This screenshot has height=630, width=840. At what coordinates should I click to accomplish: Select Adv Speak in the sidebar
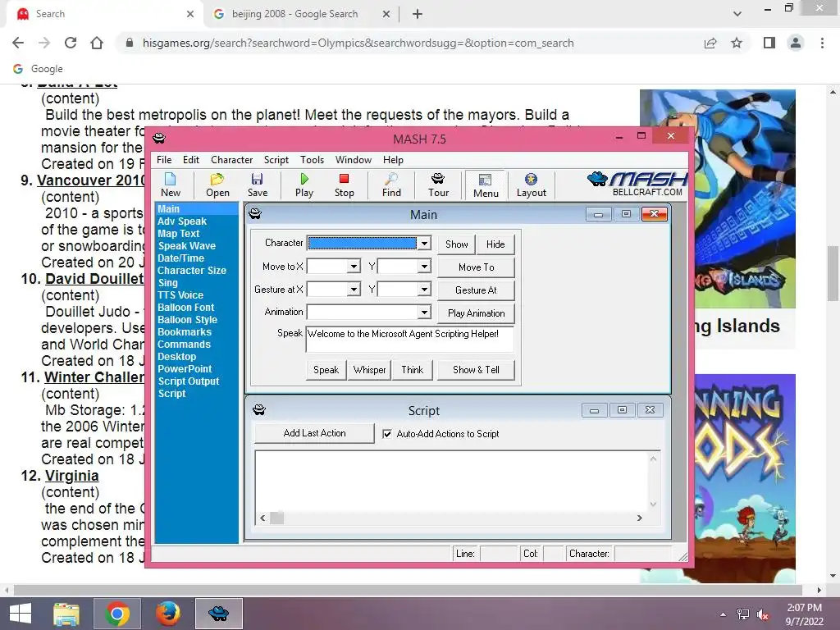(182, 221)
